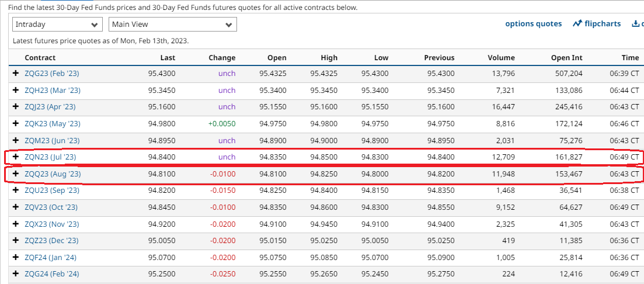Open the ZQK23 (May '23) contract link

tap(52, 124)
